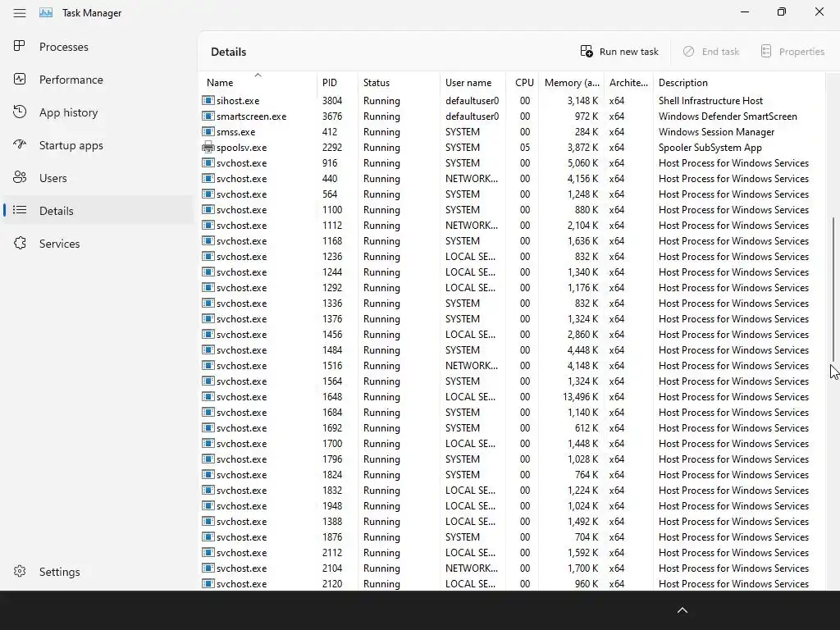Viewport: 840px width, 630px height.
Task: Select the Services puzzle icon
Action: pyautogui.click(x=20, y=243)
